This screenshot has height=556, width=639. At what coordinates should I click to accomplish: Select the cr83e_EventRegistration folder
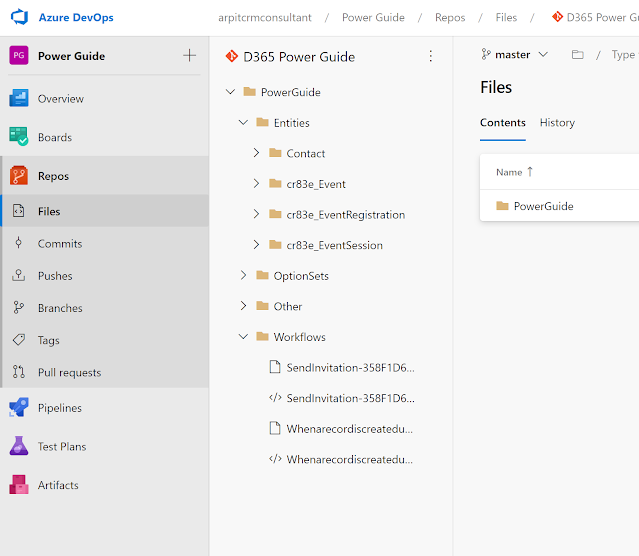(345, 214)
